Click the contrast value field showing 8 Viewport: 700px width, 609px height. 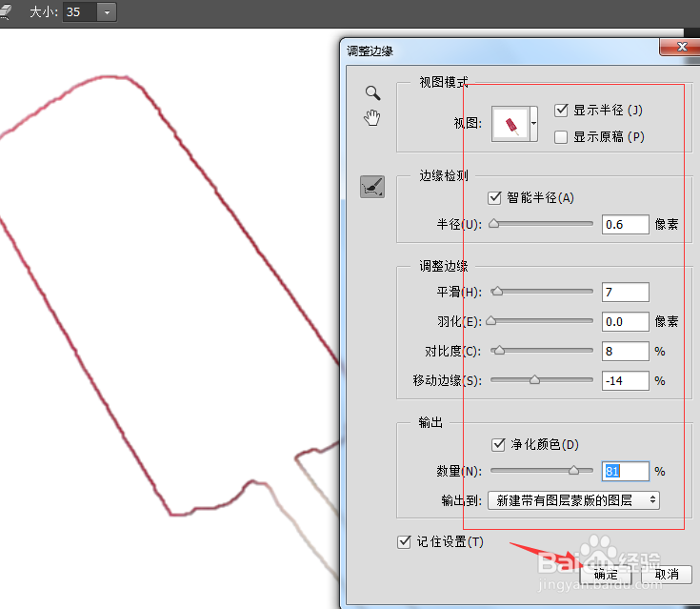625,351
